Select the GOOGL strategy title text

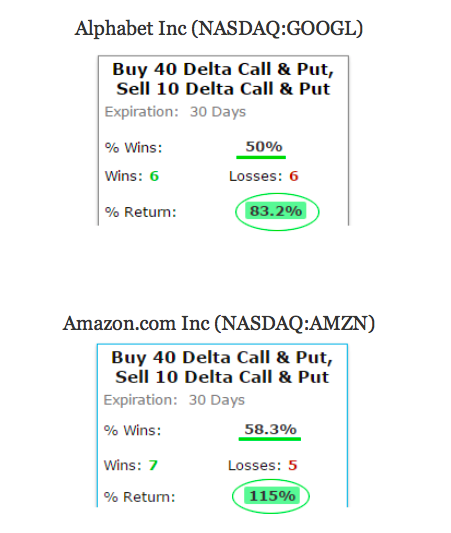point(223,79)
